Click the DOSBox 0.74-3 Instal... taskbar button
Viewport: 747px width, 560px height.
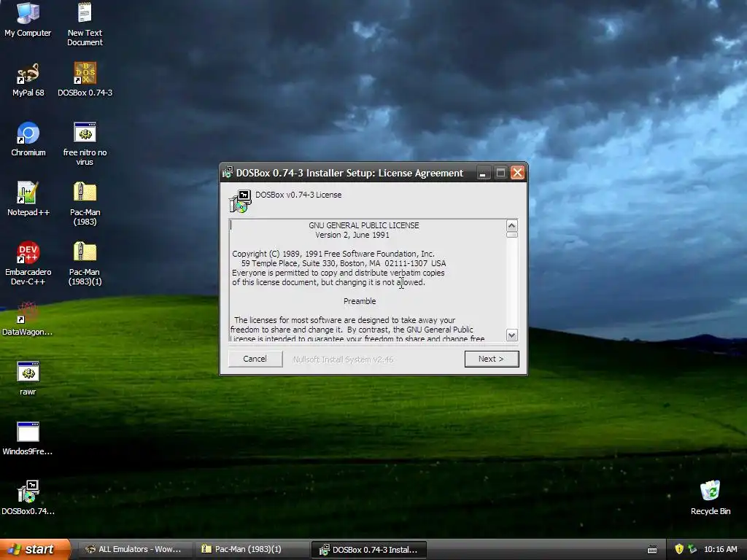coord(368,550)
